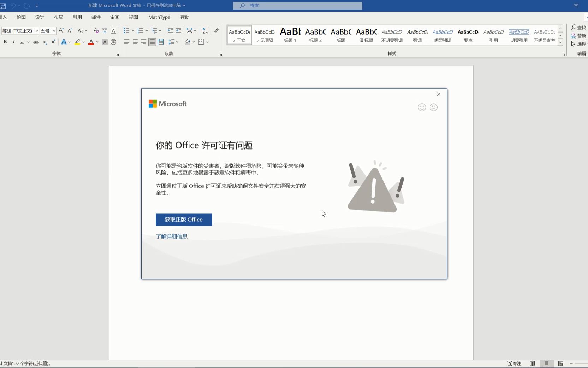Open the 帮助 ribbon tab

tap(185, 17)
